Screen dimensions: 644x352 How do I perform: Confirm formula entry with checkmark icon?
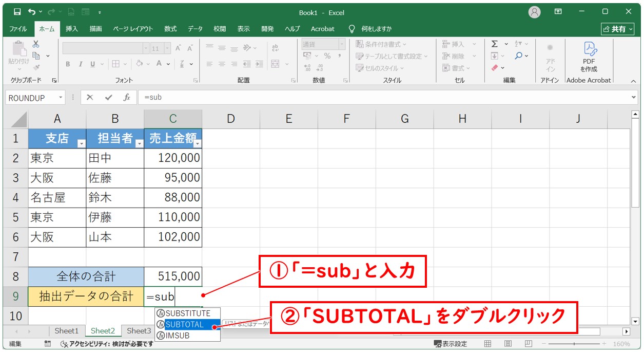click(x=108, y=97)
